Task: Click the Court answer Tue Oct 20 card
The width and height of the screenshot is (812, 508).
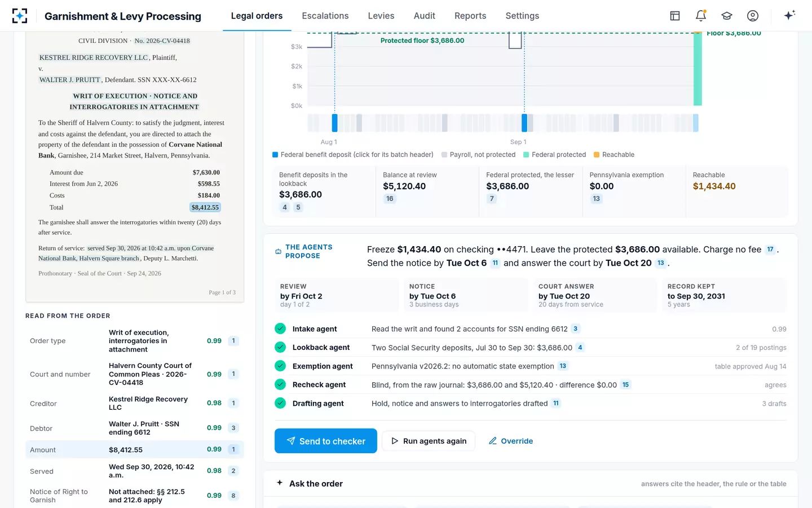Action: coord(595,295)
